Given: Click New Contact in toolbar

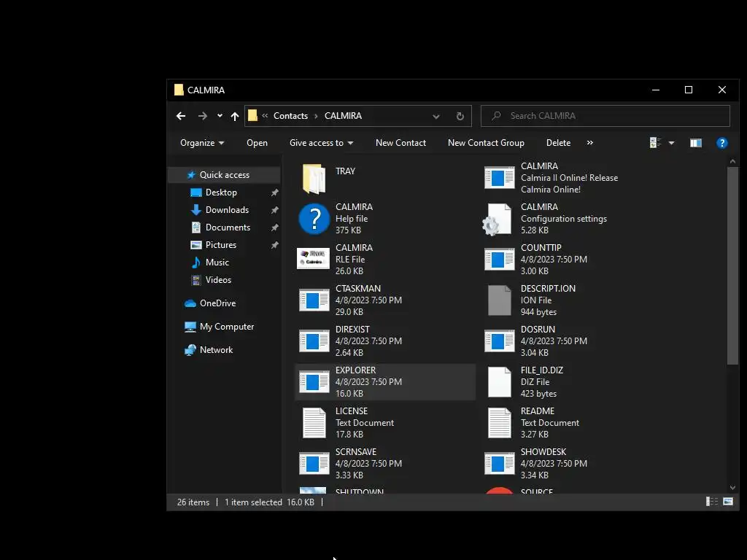Looking at the screenshot, I should click(x=400, y=143).
